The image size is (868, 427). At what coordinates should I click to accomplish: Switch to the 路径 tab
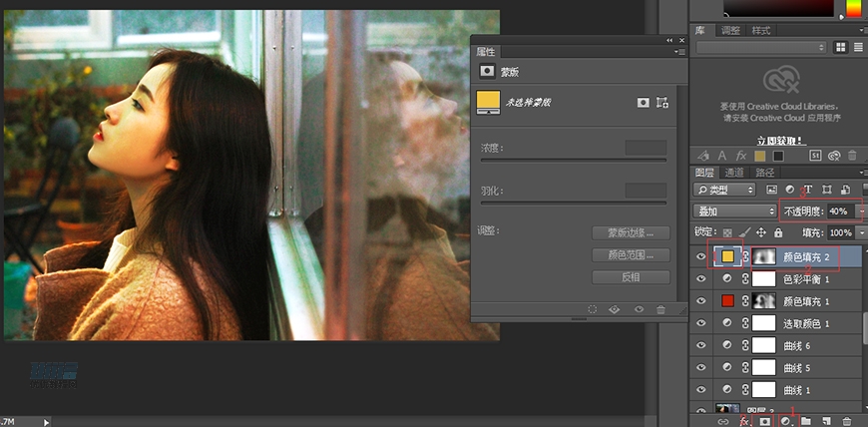tap(764, 173)
